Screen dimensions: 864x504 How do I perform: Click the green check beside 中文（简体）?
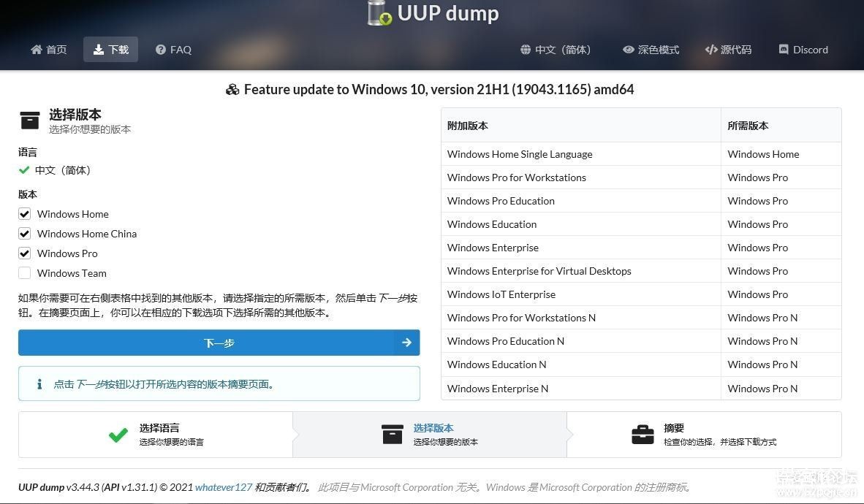coord(23,170)
